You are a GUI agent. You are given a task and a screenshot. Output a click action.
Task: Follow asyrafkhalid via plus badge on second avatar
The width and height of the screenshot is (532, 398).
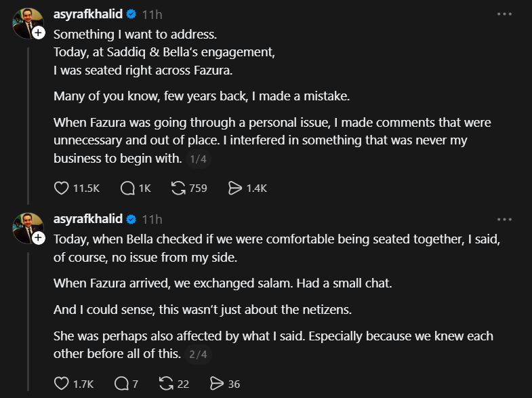pyautogui.click(x=39, y=237)
